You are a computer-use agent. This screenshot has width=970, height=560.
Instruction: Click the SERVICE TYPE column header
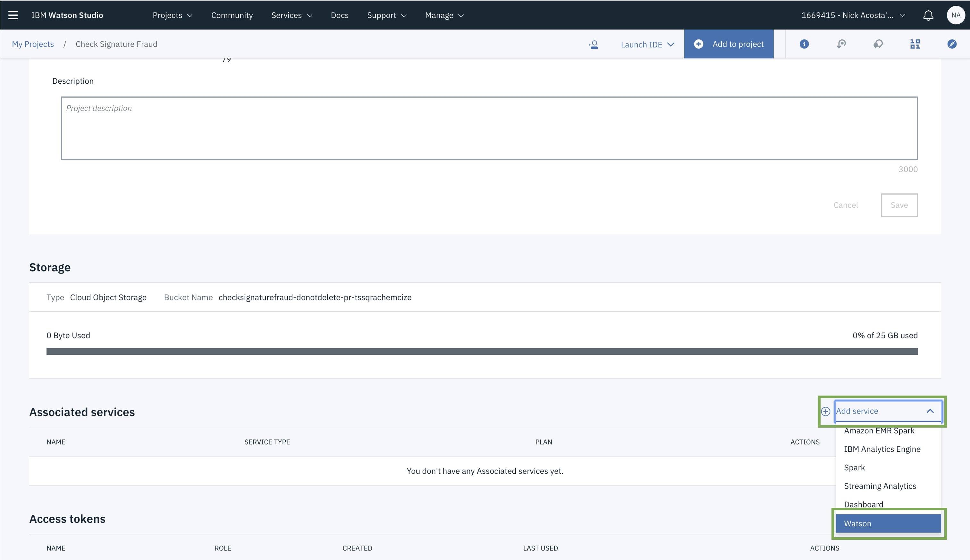click(267, 442)
